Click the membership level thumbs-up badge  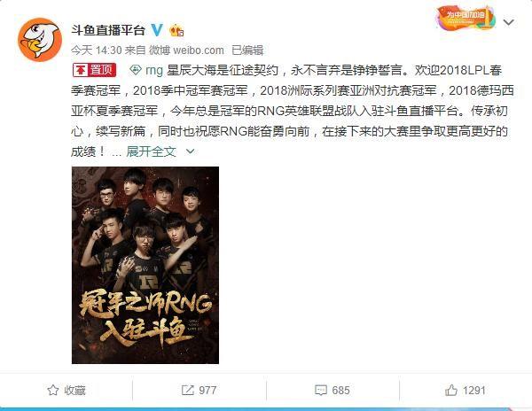coord(176,31)
